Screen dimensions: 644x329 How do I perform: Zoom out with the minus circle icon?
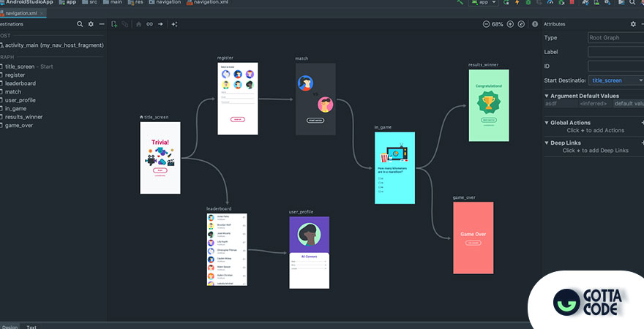point(486,24)
